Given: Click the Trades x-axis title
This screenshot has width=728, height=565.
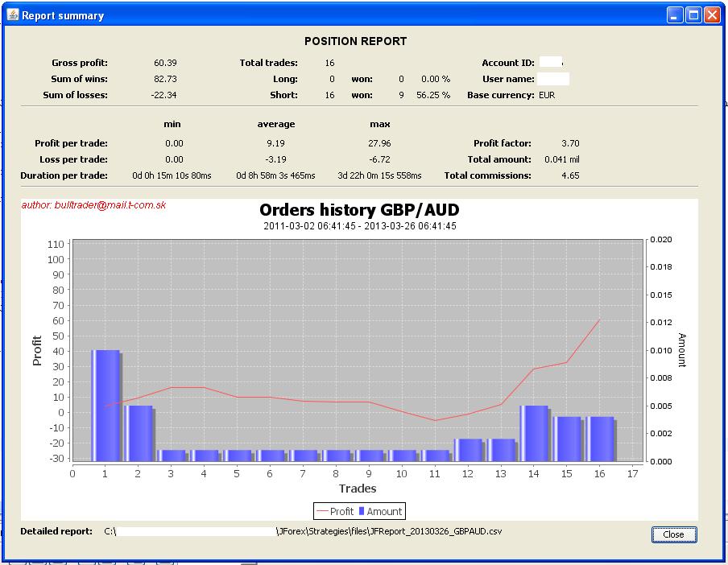Looking at the screenshot, I should pyautogui.click(x=358, y=489).
